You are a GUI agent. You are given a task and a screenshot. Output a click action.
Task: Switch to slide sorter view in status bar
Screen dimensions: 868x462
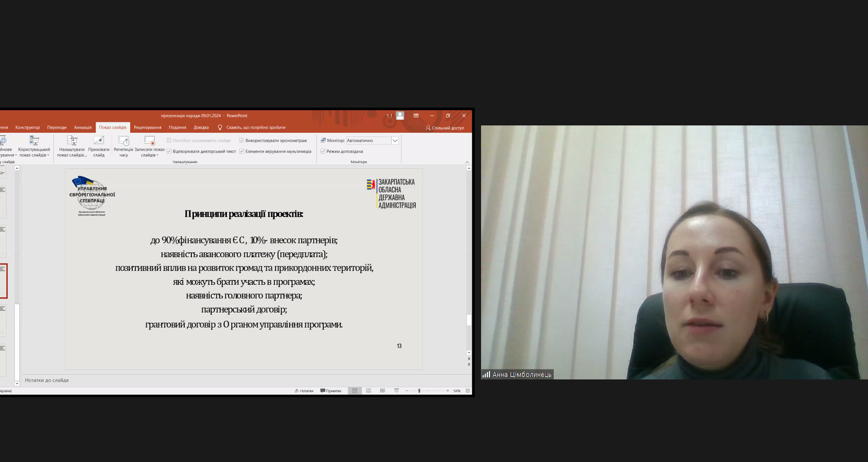pyautogui.click(x=369, y=391)
